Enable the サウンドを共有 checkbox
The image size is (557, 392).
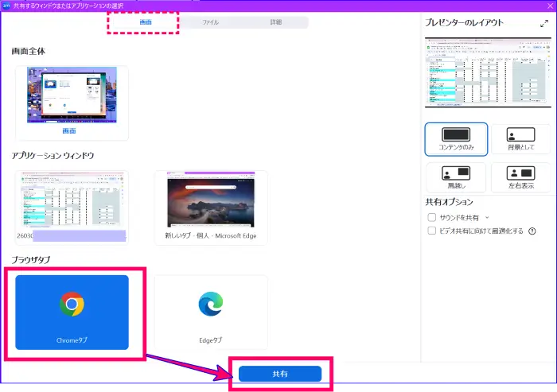(x=432, y=217)
